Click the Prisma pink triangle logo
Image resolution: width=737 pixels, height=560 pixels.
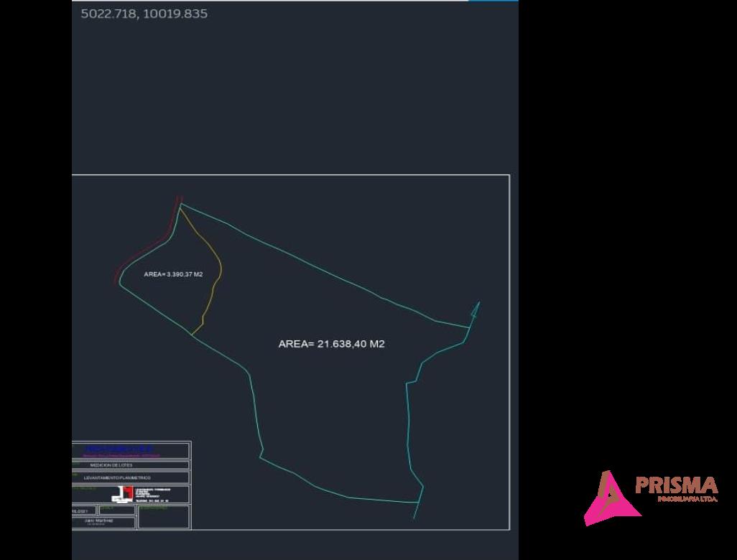click(609, 500)
